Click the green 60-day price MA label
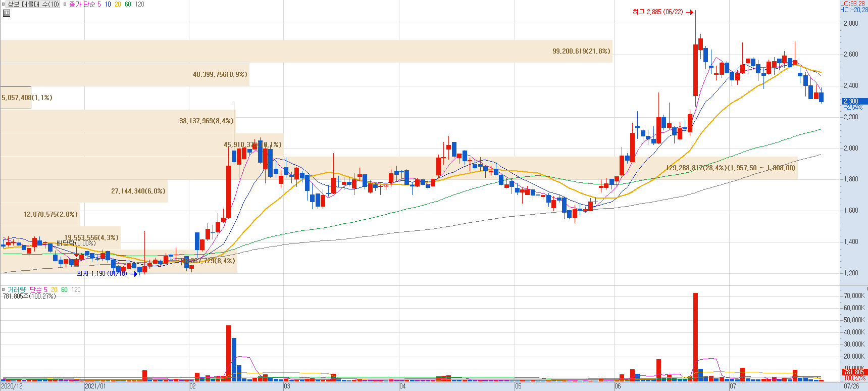The width and height of the screenshot is (868, 391). tap(128, 4)
